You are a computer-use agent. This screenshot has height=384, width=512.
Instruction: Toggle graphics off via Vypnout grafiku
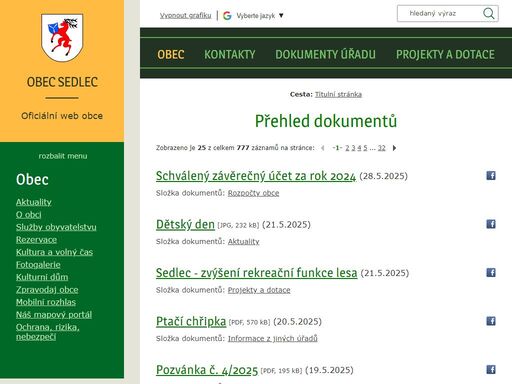point(185,16)
